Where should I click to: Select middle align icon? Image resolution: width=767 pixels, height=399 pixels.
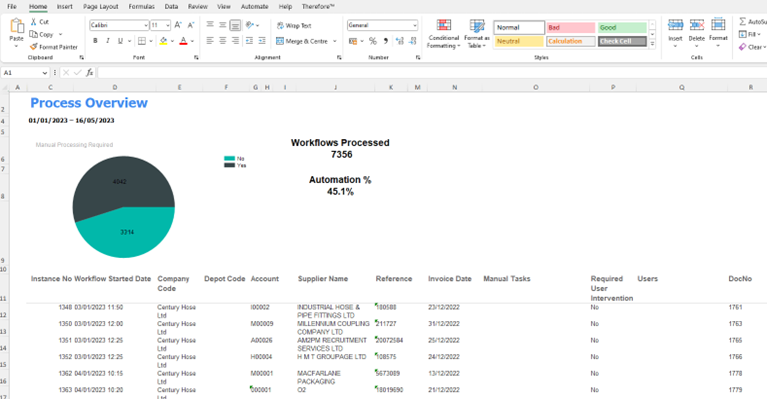(x=223, y=25)
